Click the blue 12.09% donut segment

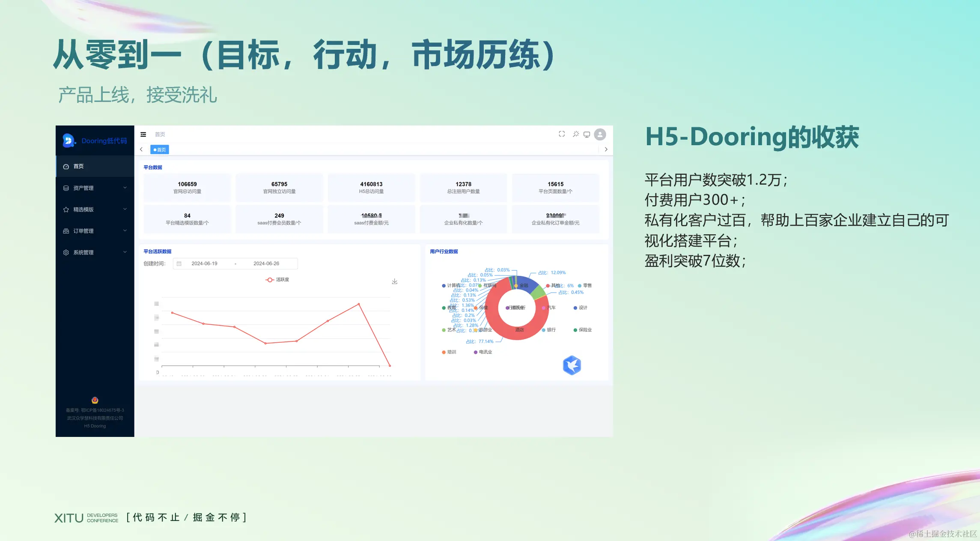pyautogui.click(x=530, y=284)
